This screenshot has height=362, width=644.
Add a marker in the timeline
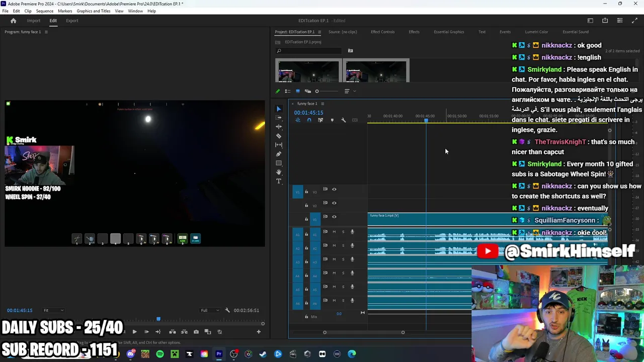click(332, 120)
